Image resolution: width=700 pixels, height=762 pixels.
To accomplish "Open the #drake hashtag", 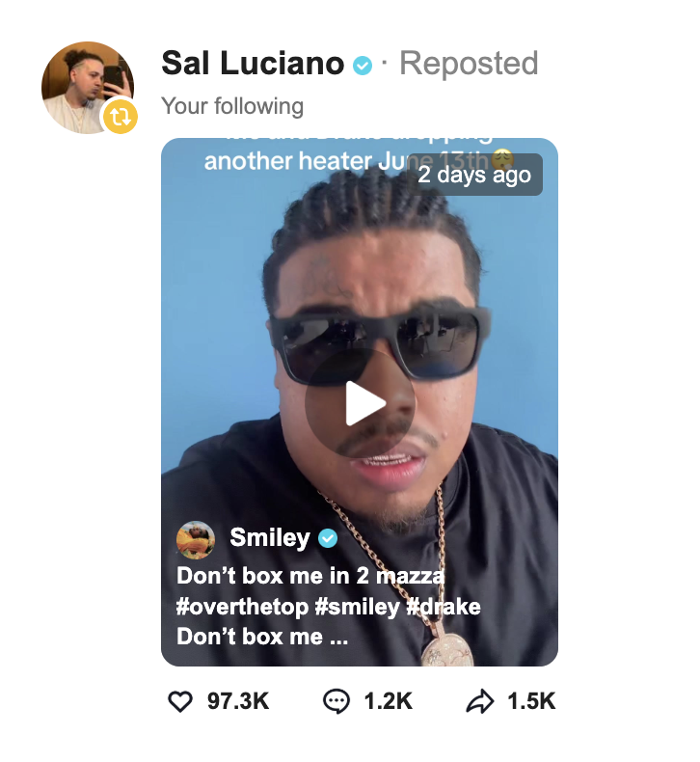I will click(444, 607).
